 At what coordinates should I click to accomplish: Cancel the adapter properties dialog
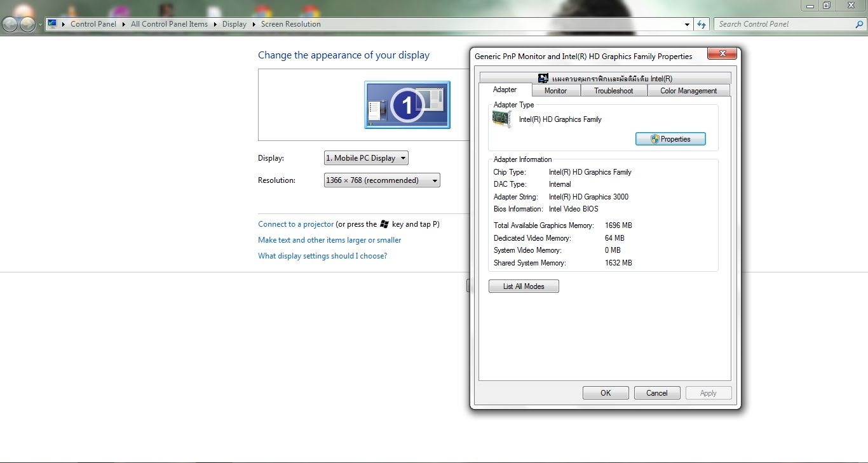pos(657,393)
